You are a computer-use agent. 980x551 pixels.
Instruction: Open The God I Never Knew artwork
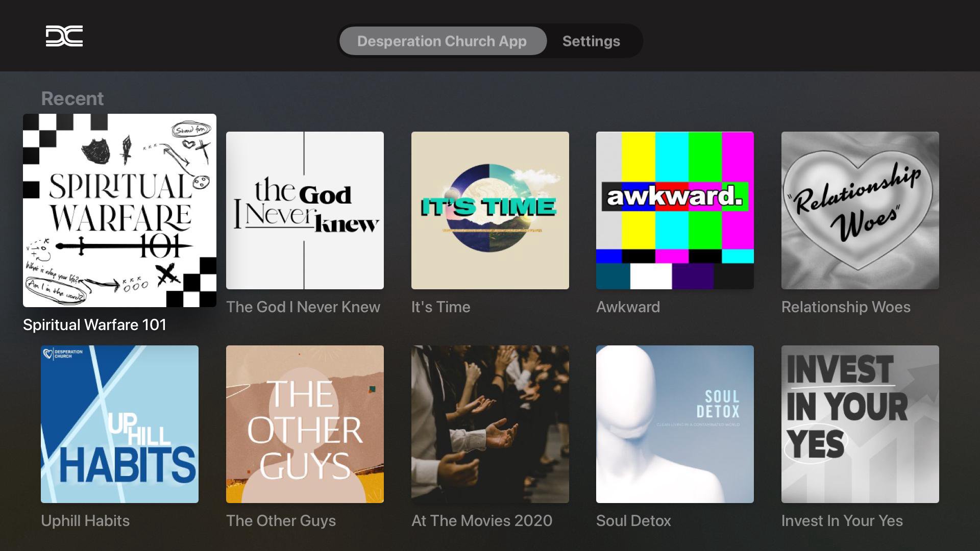[305, 210]
